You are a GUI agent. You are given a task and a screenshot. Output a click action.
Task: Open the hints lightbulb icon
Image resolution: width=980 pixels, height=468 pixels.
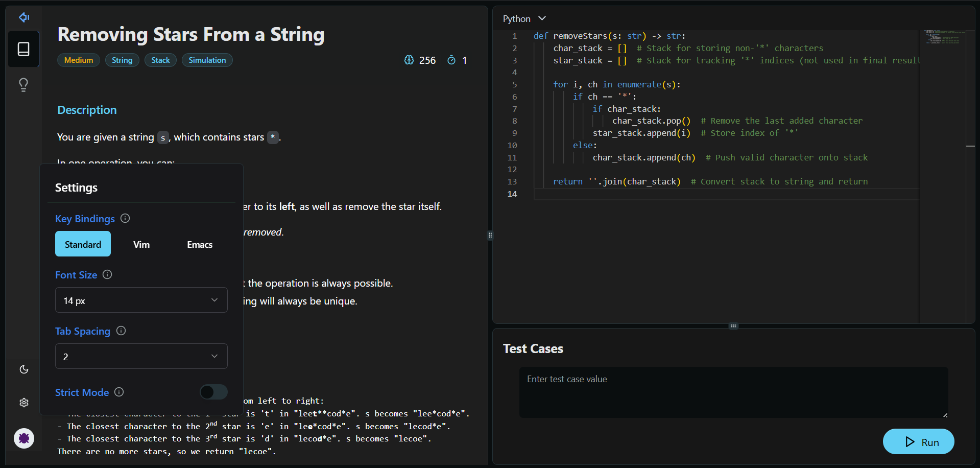[x=23, y=85]
